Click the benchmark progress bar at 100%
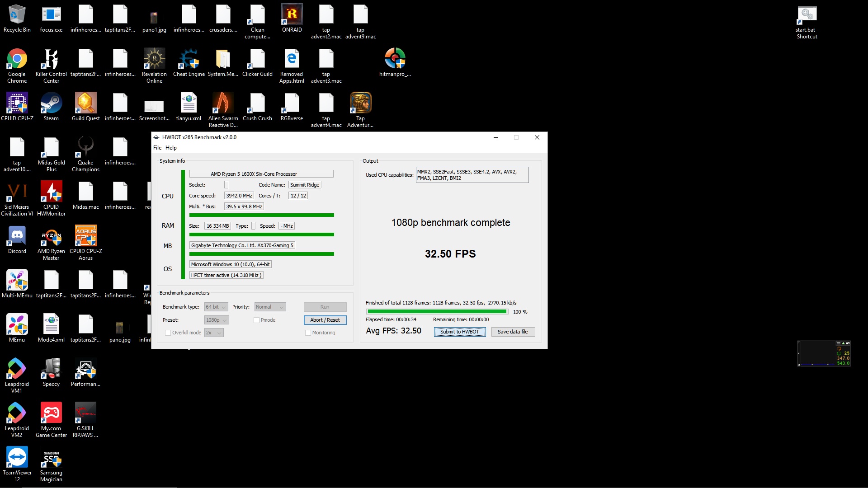This screenshot has height=488, width=868. tap(437, 312)
